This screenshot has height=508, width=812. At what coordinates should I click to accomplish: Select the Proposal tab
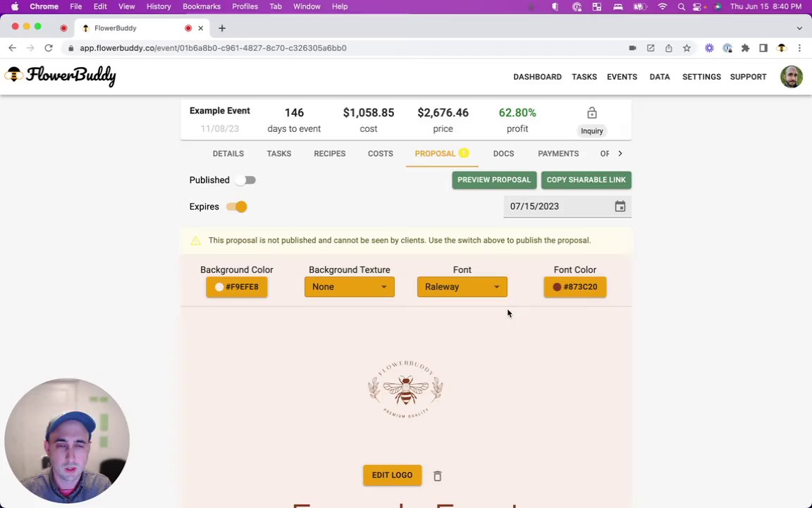[442, 153]
